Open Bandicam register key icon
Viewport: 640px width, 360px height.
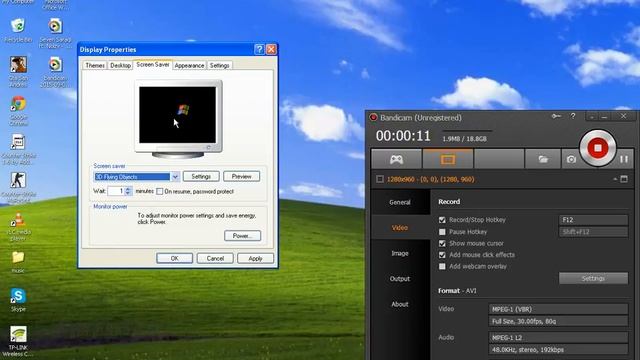click(x=556, y=116)
